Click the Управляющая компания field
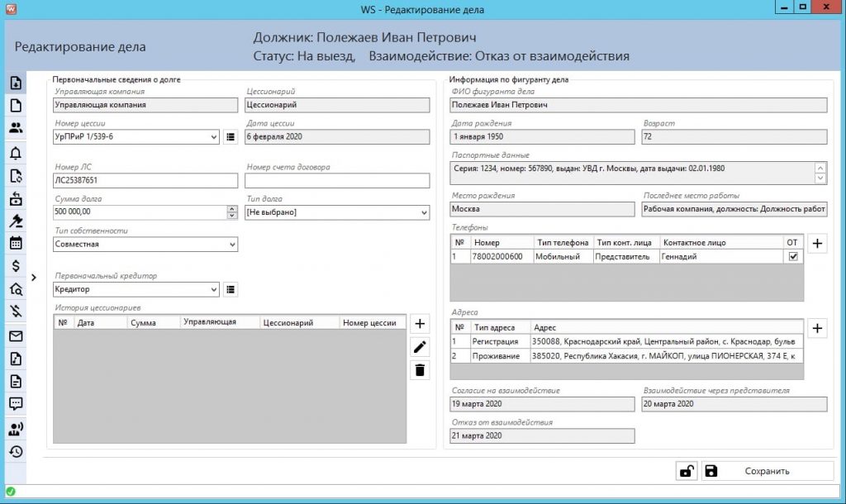Image resolution: width=846 pixels, height=504 pixels. pos(145,105)
